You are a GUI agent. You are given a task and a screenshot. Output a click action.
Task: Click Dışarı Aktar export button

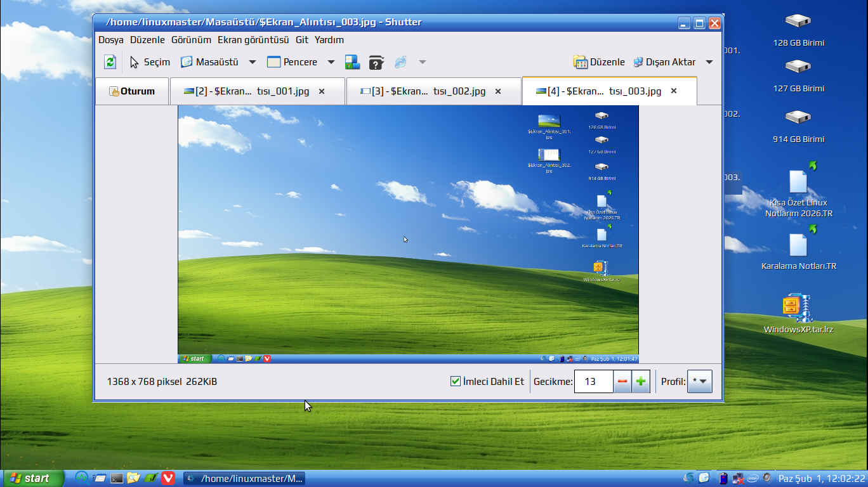click(664, 62)
